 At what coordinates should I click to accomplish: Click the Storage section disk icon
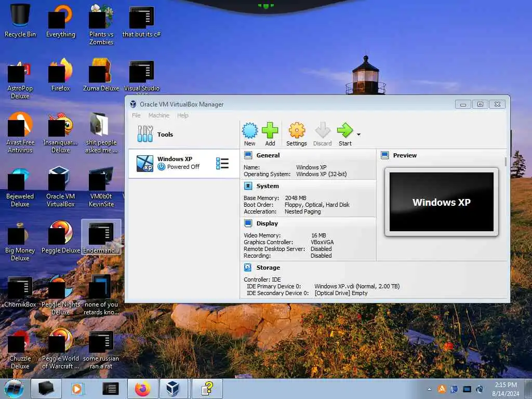coord(248,268)
